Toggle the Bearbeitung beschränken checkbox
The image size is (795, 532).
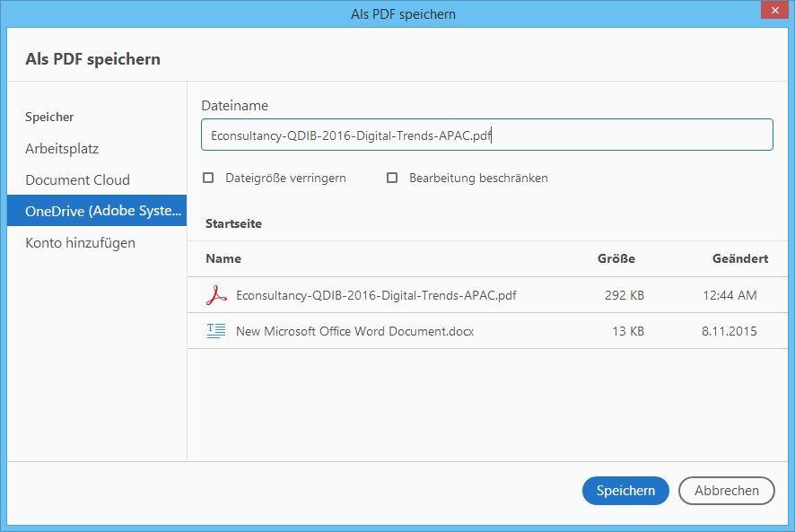tap(392, 178)
